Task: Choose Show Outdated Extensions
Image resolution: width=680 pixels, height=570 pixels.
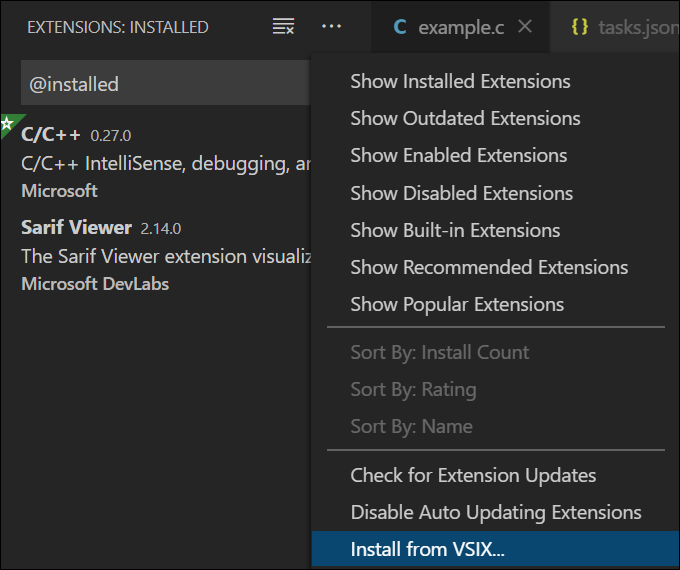Action: point(465,118)
